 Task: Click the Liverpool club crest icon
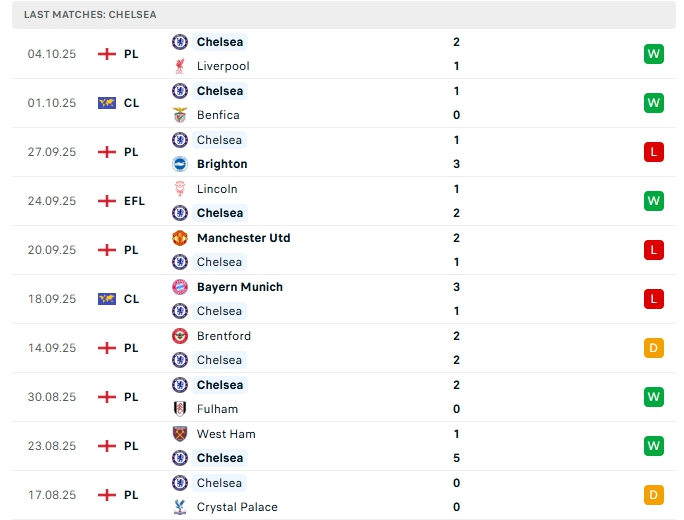click(180, 66)
